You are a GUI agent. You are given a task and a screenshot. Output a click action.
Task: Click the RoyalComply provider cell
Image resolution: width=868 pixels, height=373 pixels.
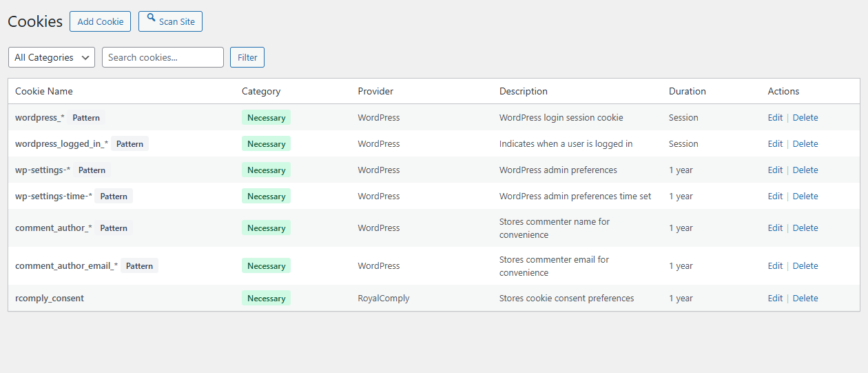(384, 298)
